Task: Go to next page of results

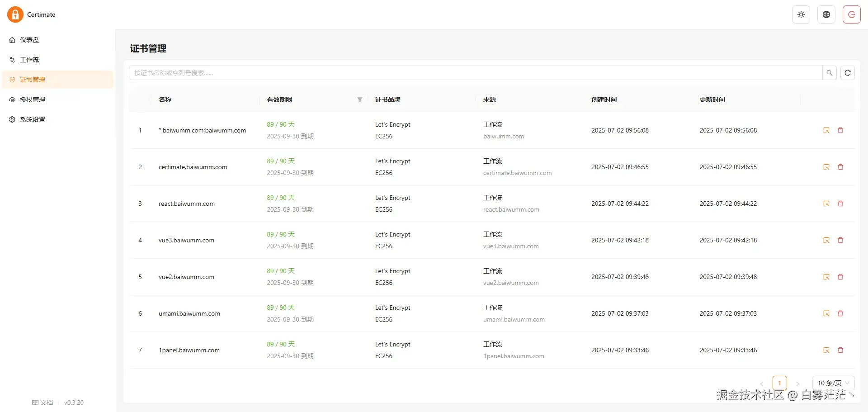Action: click(x=798, y=384)
